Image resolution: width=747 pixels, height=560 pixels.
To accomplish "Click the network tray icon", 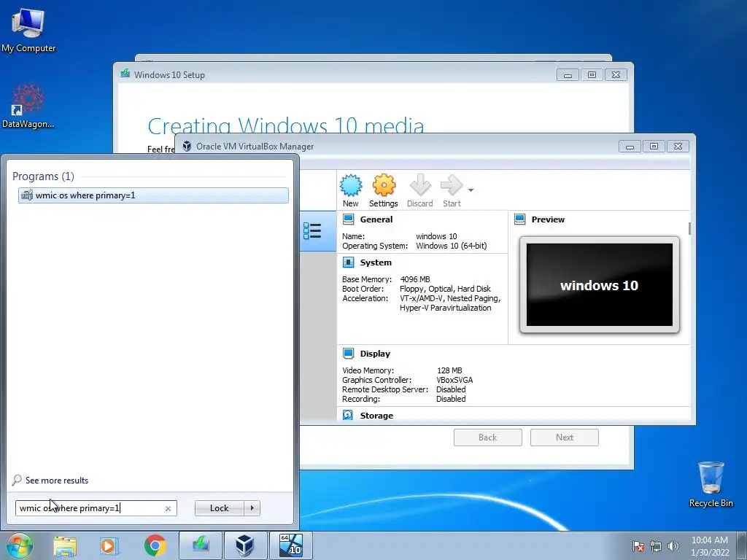I will [656, 546].
